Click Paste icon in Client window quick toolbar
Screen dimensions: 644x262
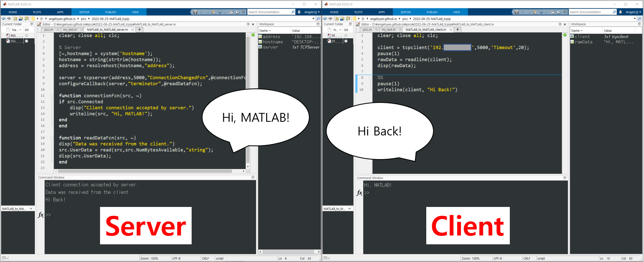pyautogui.click(x=535, y=12)
